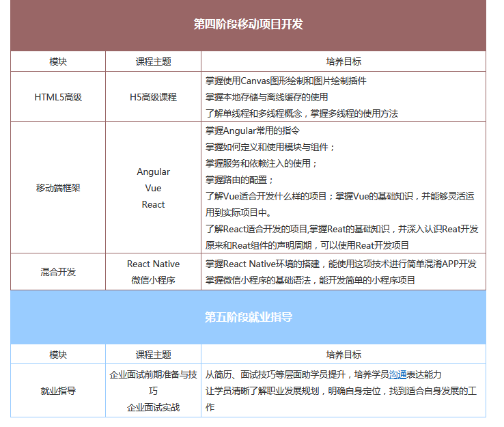
Task: Click the 移动端框架 module cell
Action: tap(58, 188)
